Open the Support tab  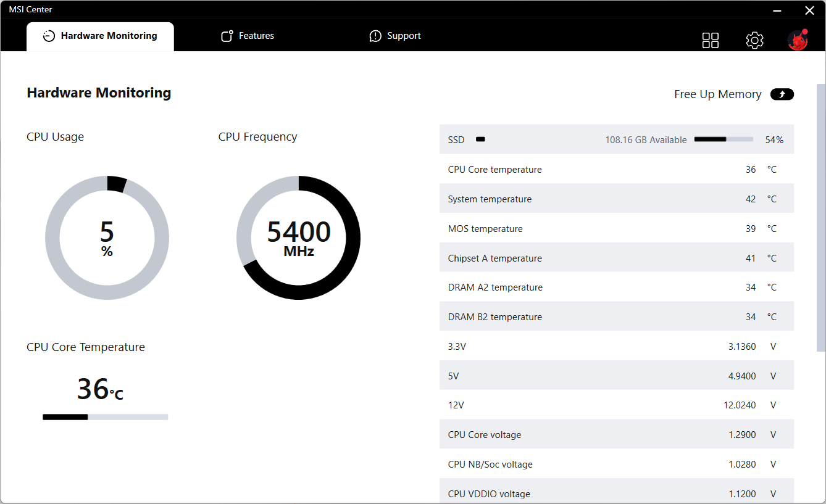(395, 36)
